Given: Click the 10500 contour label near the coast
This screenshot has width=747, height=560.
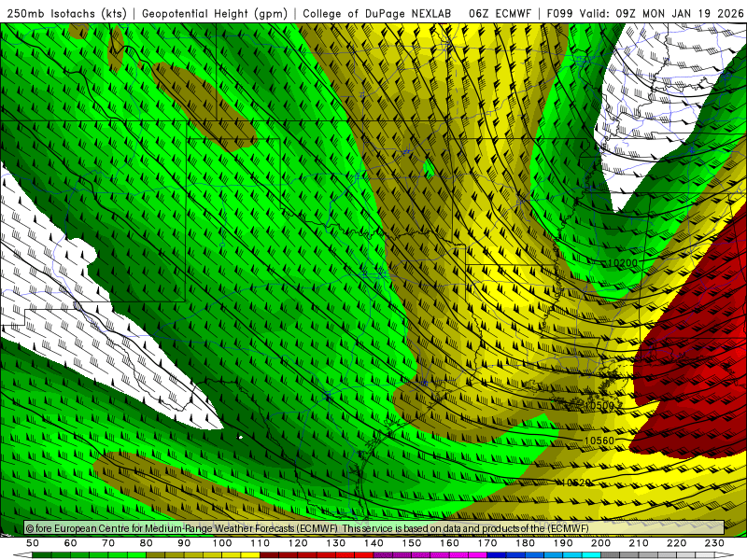Looking at the screenshot, I should [599, 406].
